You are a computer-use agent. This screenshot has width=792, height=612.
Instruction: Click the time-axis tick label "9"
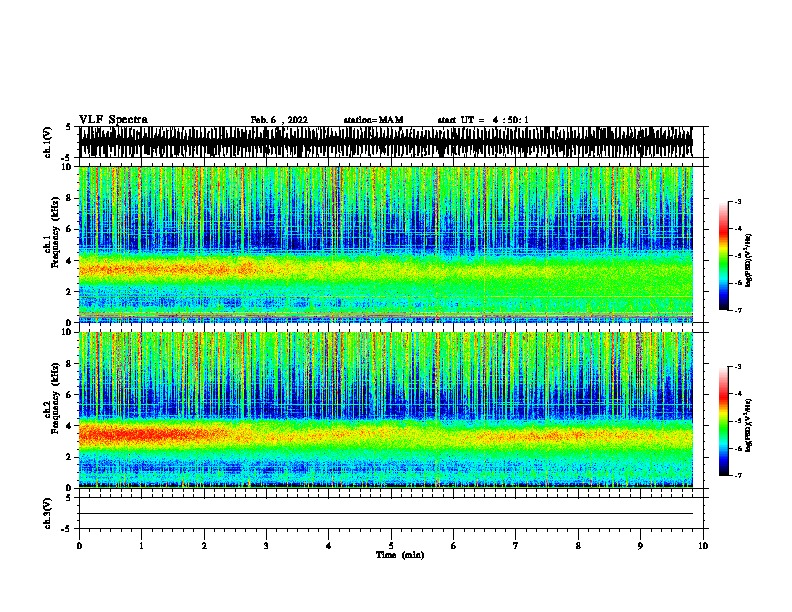pos(640,546)
